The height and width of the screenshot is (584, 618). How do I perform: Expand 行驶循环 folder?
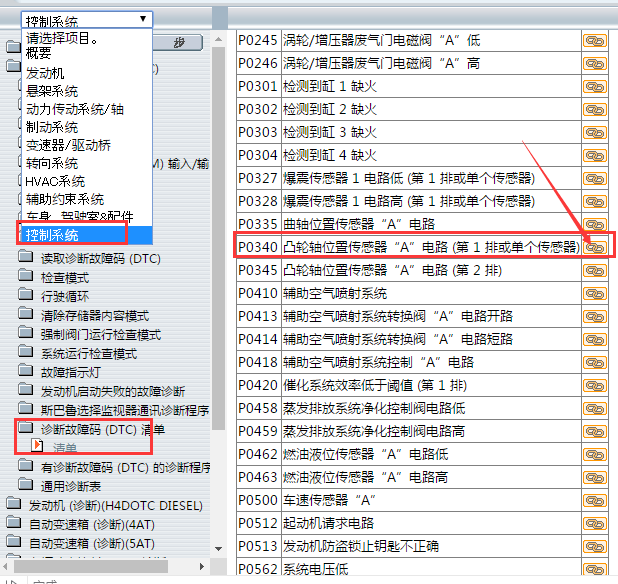(x=26, y=294)
